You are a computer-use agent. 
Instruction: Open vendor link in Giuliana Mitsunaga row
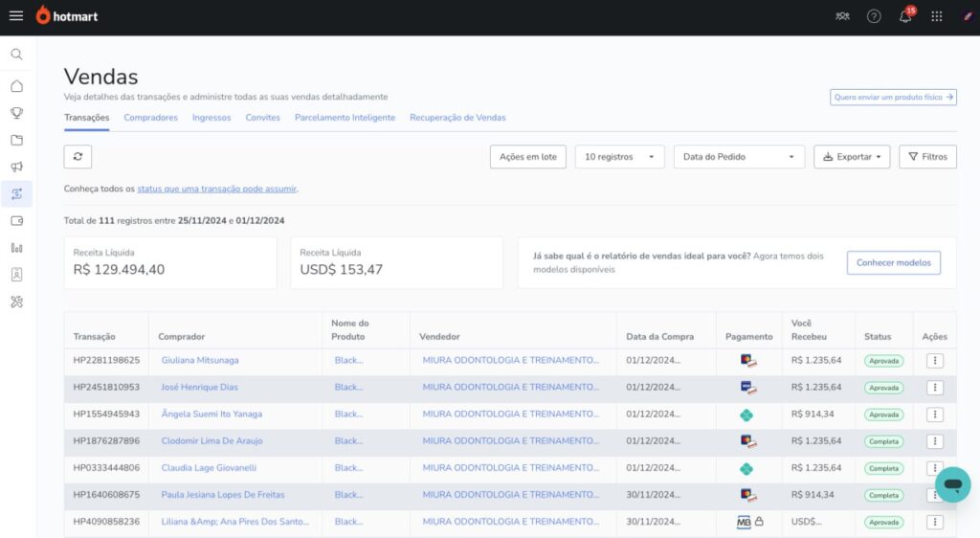[511, 361]
